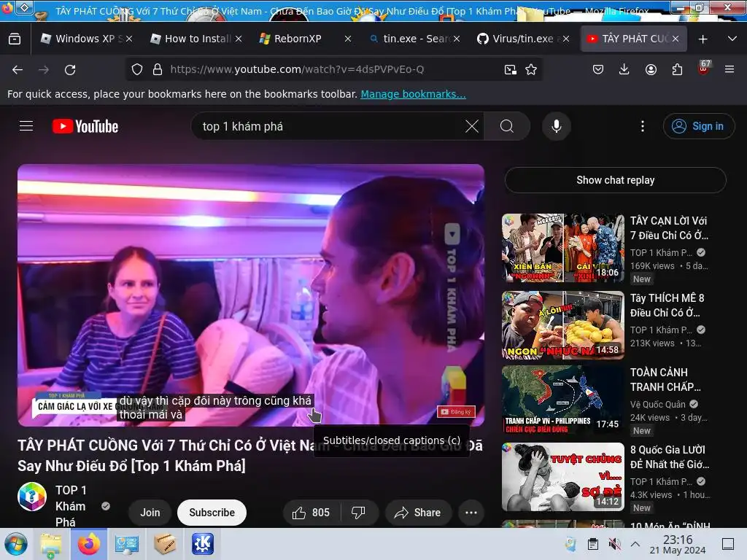Viewport: 747px width, 560px height.
Task: Open Windows Start menu orb
Action: click(x=16, y=544)
